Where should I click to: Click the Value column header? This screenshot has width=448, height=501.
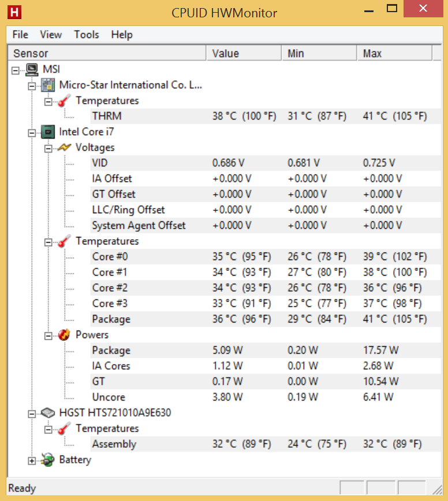244,53
